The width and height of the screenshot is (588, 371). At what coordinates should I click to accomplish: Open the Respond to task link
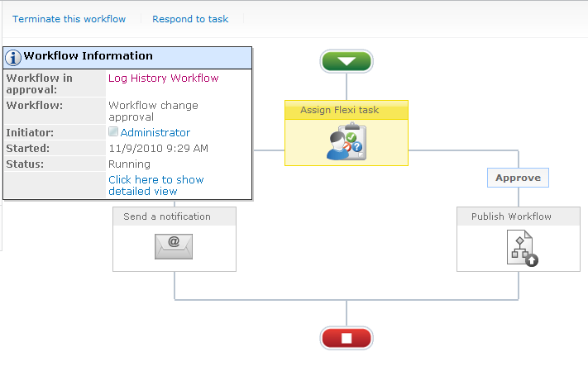(x=190, y=19)
